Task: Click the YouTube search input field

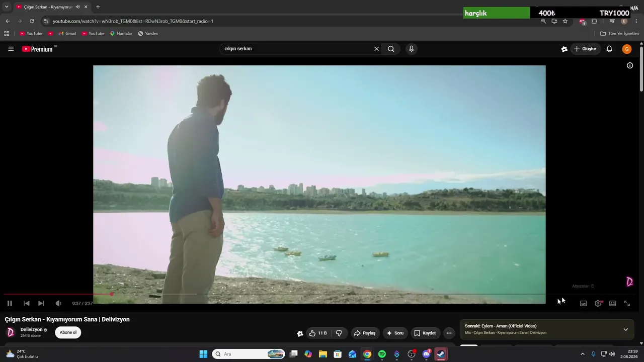Action: click(x=297, y=49)
